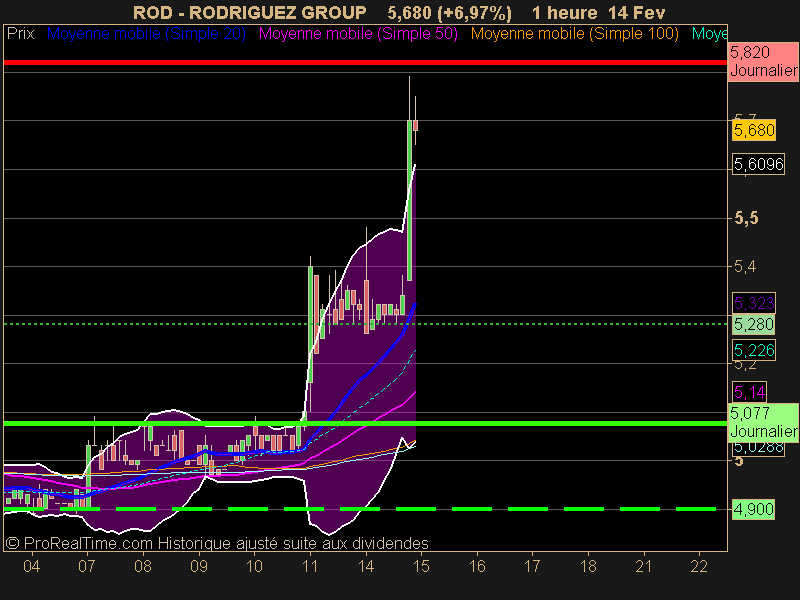
Task: Click the chart title 'ROD - RODRIGUEZ GROUP'
Action: [x=249, y=12]
